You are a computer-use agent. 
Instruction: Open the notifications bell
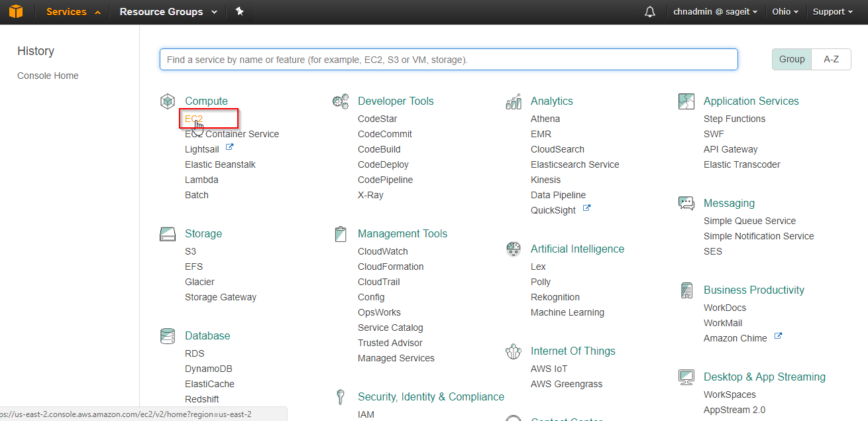(650, 12)
